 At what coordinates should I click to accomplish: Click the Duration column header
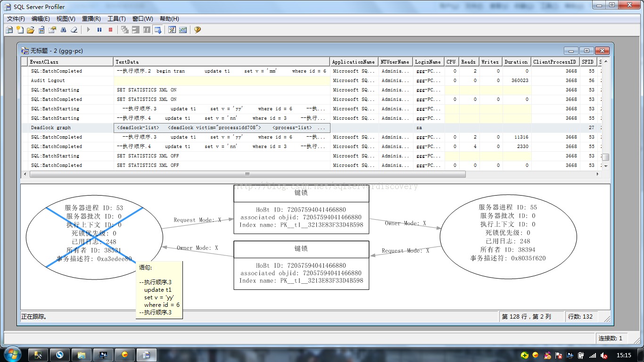pos(516,62)
